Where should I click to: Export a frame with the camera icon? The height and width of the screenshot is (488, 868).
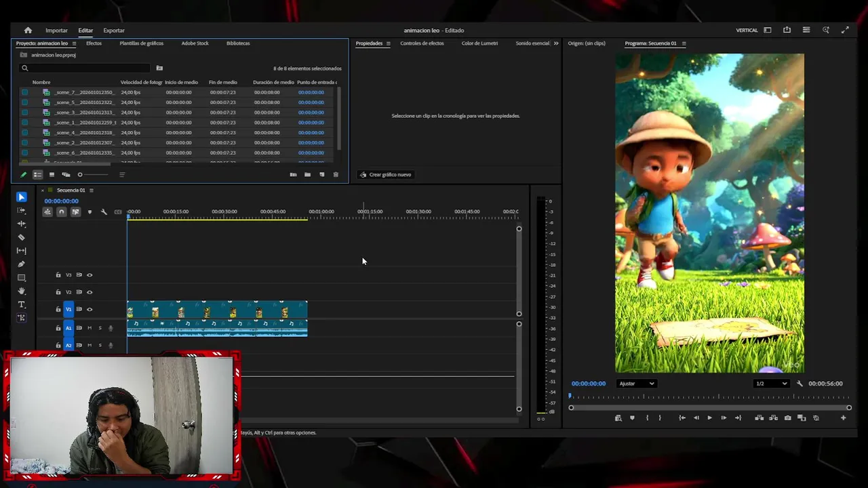(x=787, y=418)
